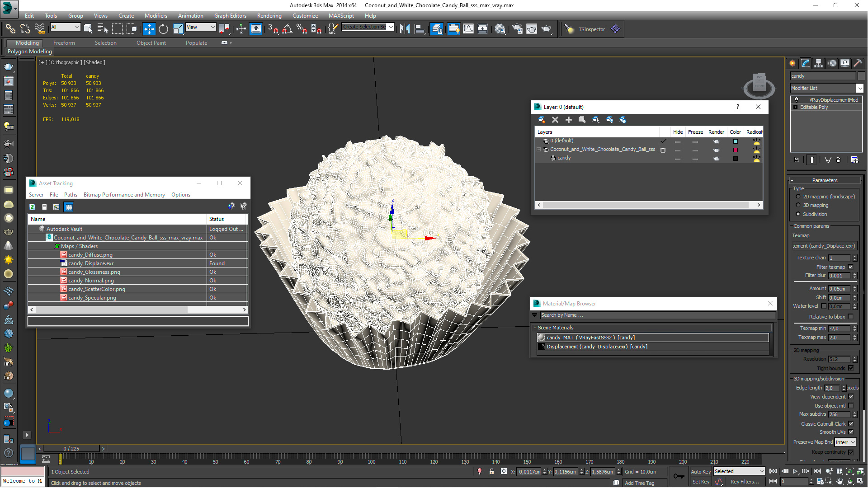Image resolution: width=868 pixels, height=488 pixels.
Task: Open the Create command panel tab
Action: tap(793, 63)
